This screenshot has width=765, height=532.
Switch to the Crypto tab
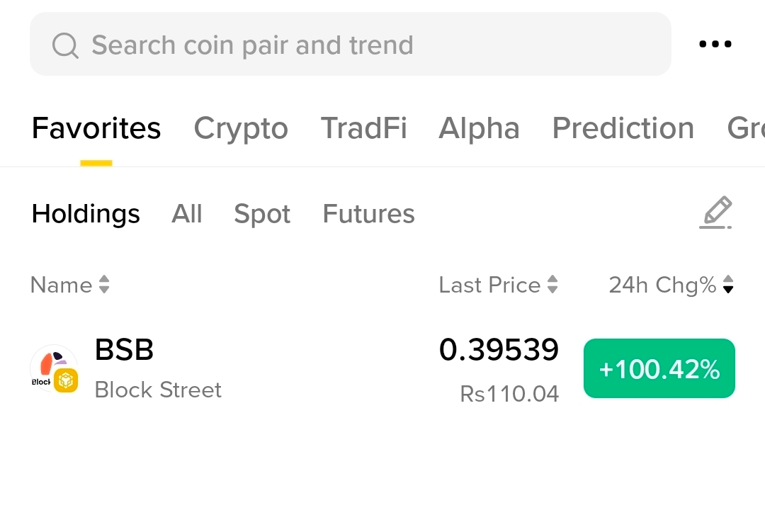tap(241, 128)
